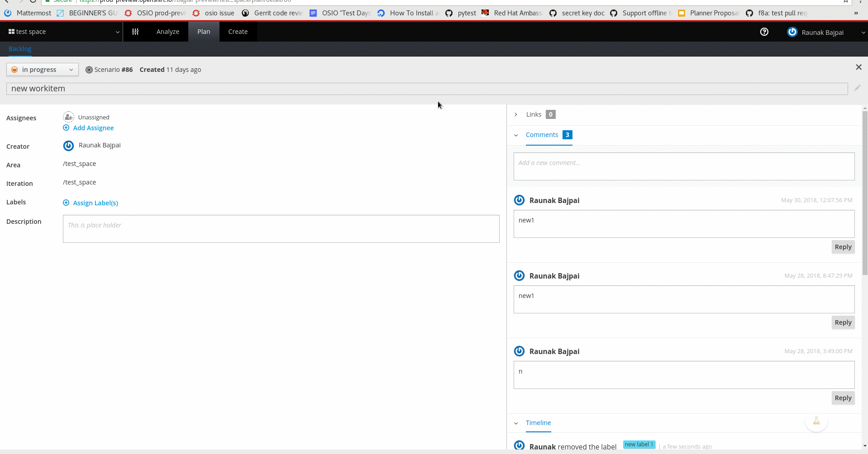The width and height of the screenshot is (868, 454).
Task: Open the settings sliders icon in the top nav
Action: pyautogui.click(x=135, y=32)
